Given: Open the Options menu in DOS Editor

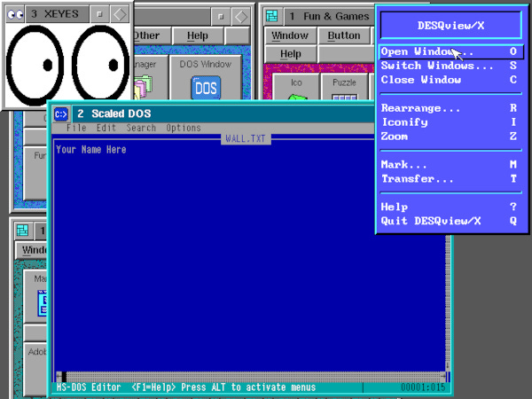Looking at the screenshot, I should [184, 128].
